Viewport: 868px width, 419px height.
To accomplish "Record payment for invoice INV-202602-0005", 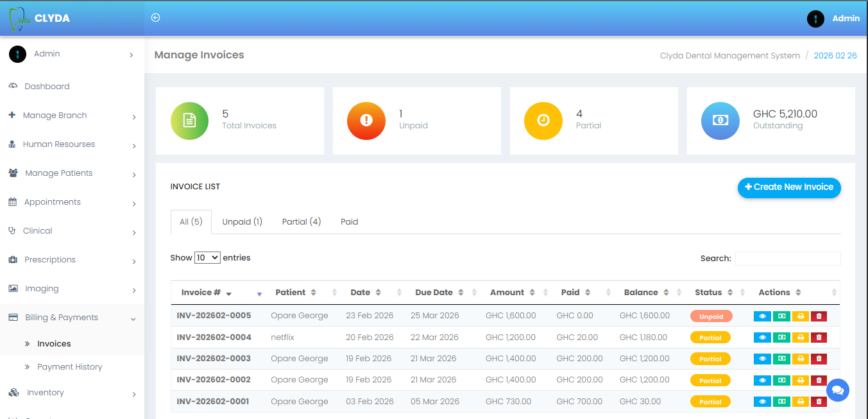I will tap(781, 316).
